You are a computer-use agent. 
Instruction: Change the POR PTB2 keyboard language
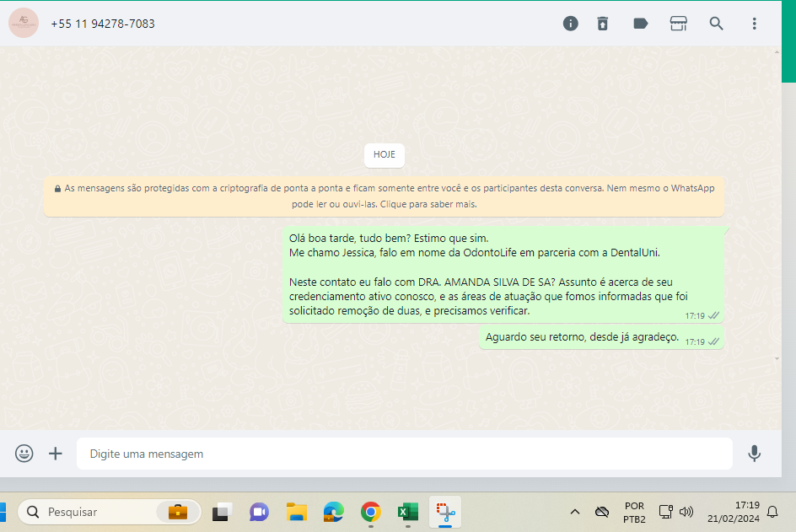click(x=634, y=513)
